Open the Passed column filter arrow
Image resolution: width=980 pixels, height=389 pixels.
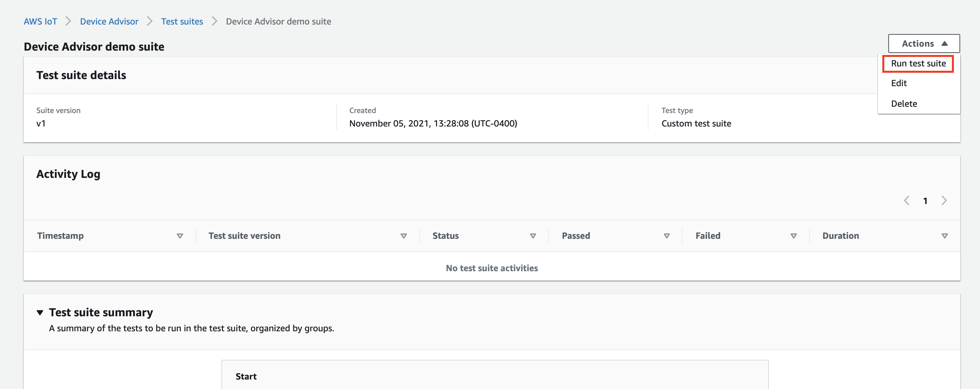pyautogui.click(x=667, y=236)
